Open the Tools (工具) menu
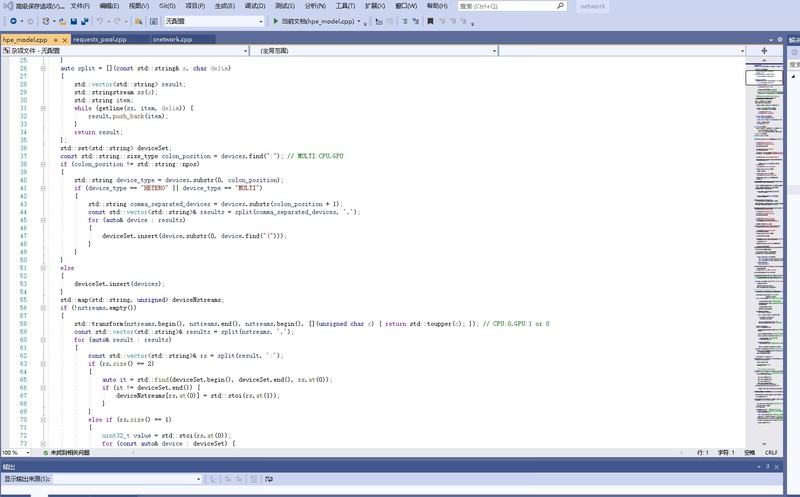This screenshot has height=497, width=800. (345, 6)
